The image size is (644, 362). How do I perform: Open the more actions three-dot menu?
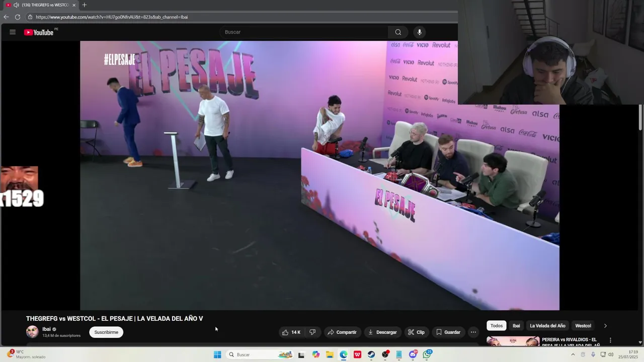point(473,332)
